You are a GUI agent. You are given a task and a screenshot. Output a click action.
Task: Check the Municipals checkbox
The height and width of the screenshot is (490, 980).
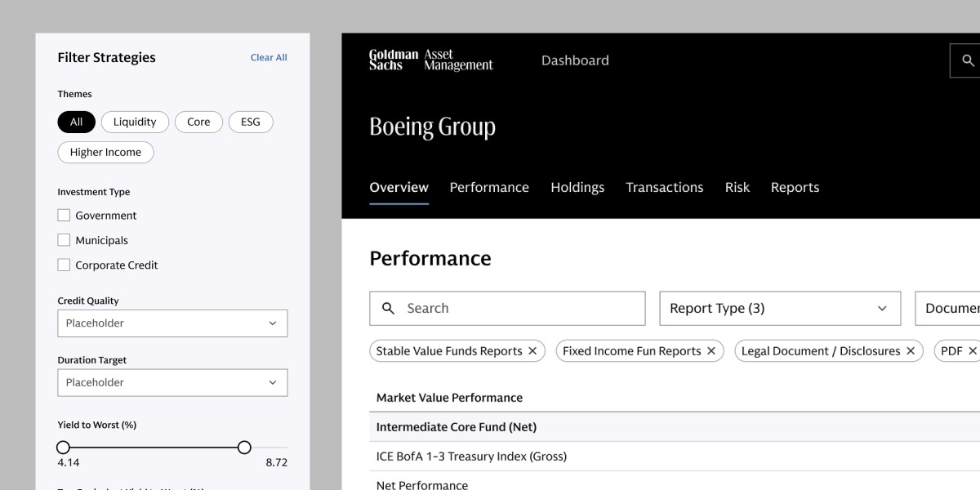(x=64, y=240)
